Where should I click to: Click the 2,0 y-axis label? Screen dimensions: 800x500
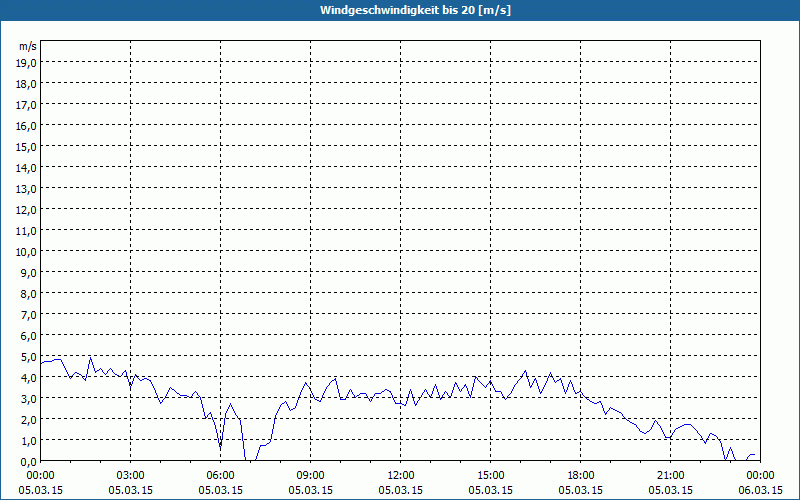pos(29,419)
